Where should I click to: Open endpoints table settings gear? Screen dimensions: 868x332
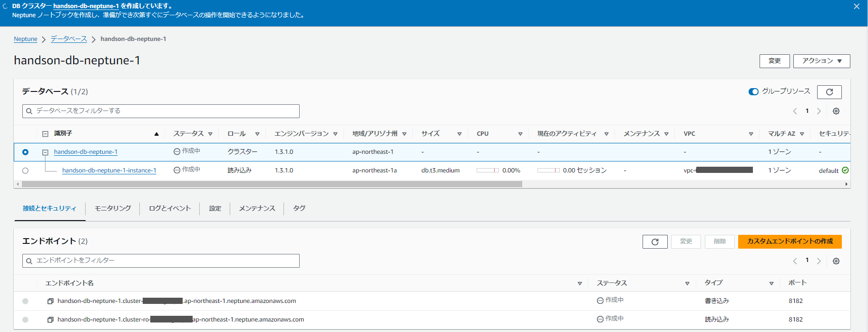836,261
